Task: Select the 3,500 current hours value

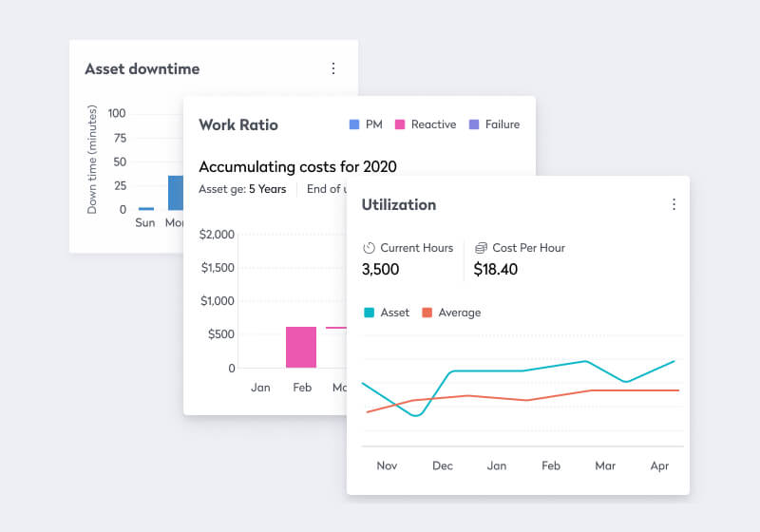Action: [x=381, y=269]
